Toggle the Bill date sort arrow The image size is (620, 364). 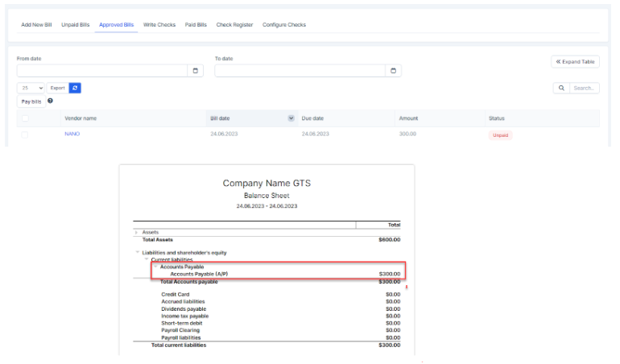tap(291, 118)
